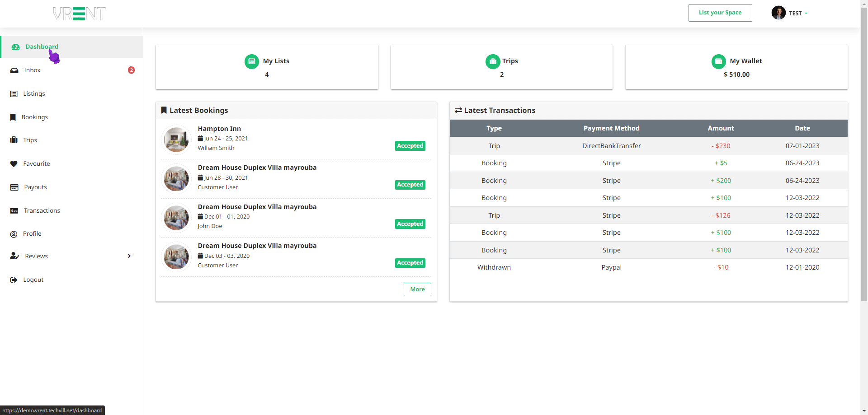Open Transactions from the sidebar
The height and width of the screenshot is (415, 868).
[42, 211]
